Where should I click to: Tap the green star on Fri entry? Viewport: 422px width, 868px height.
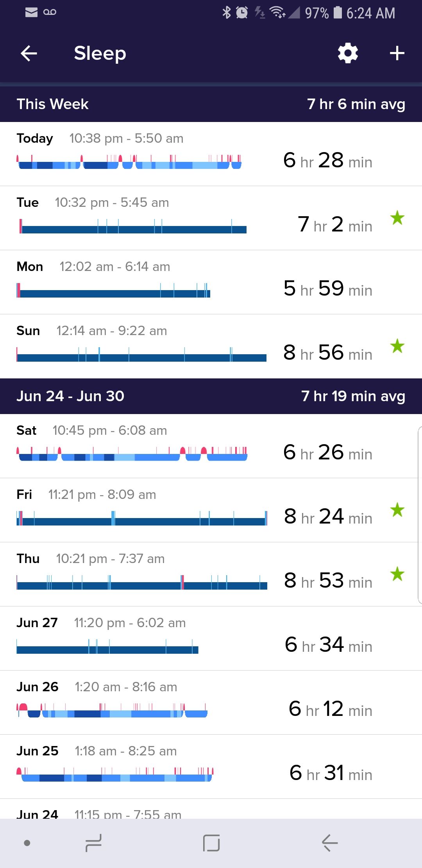coord(397,510)
